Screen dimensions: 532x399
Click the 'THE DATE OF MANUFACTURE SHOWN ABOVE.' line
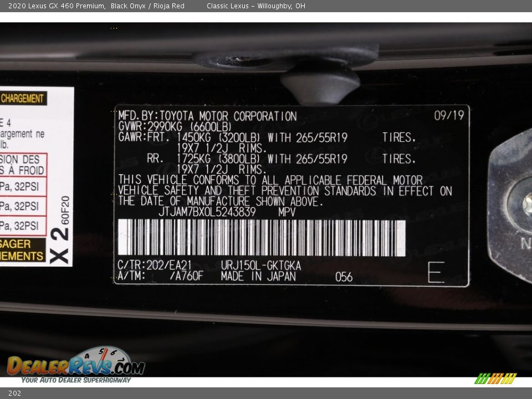click(221, 201)
